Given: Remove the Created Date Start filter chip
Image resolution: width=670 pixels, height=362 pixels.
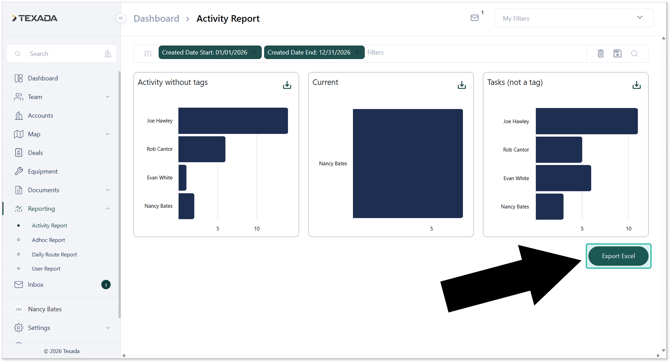Looking at the screenshot, I should 255,53.
